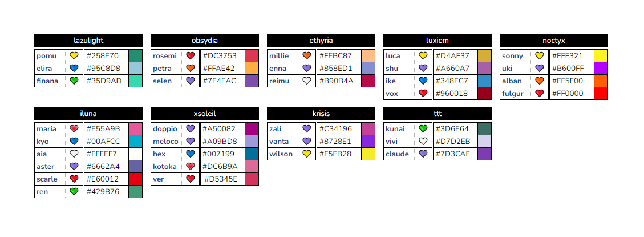
Task: Select the lazulight group header
Action: pos(88,41)
